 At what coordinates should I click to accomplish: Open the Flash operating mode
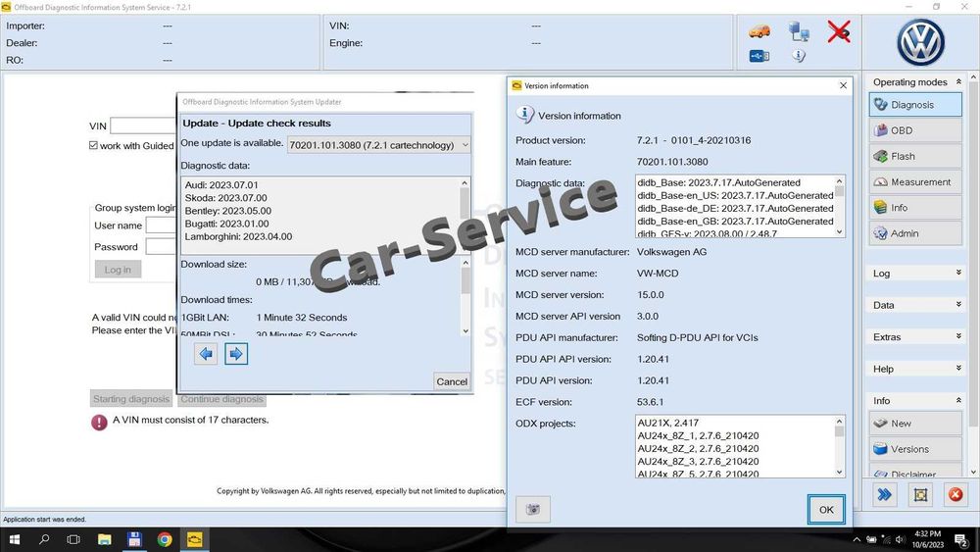coord(915,156)
